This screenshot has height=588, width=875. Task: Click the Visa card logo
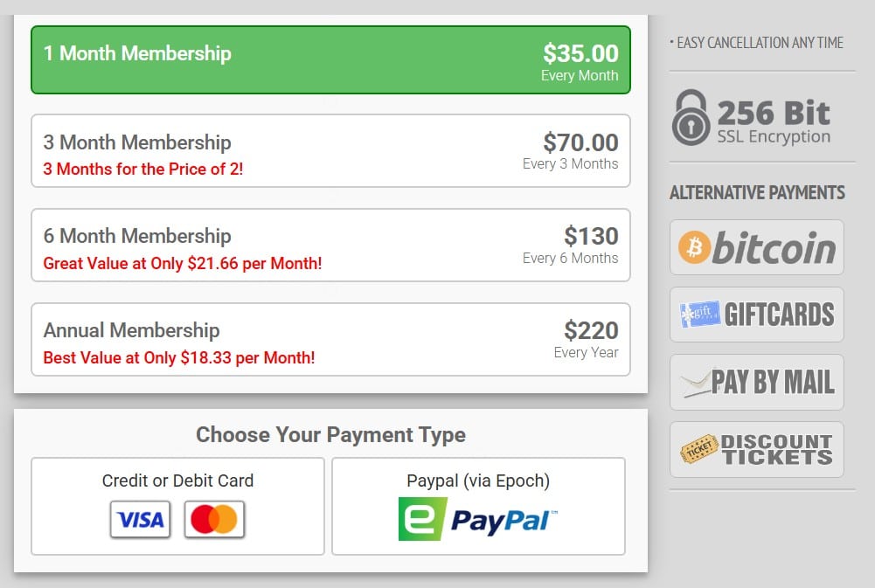tap(140, 519)
